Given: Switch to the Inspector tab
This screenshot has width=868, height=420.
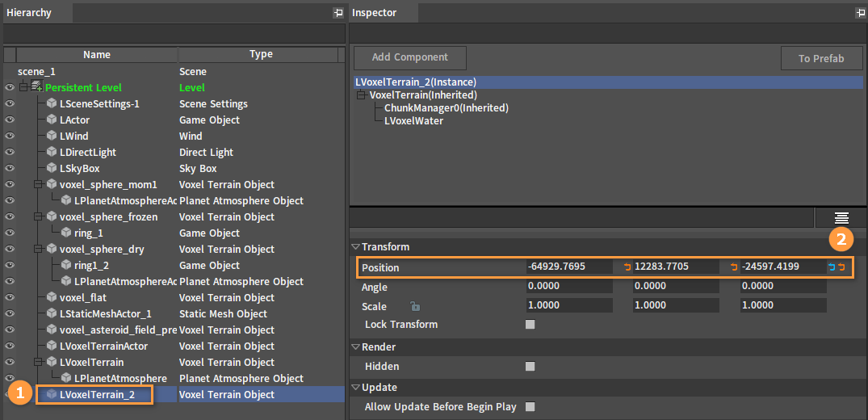Looking at the screenshot, I should (x=375, y=13).
